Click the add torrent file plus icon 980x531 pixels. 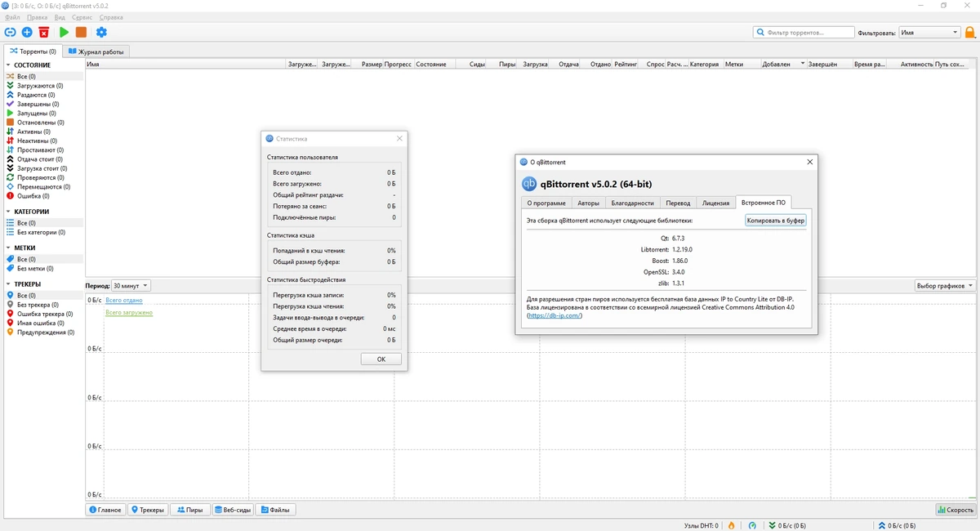(x=27, y=32)
